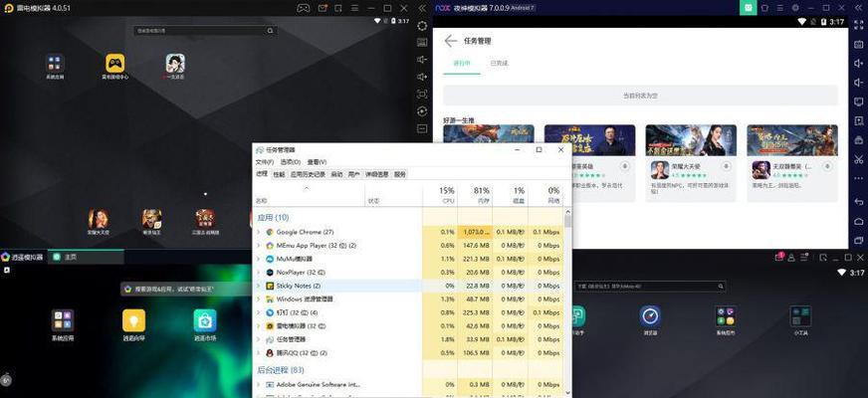
Task: Expand Adobe Genuine Software row
Action: 259,384
